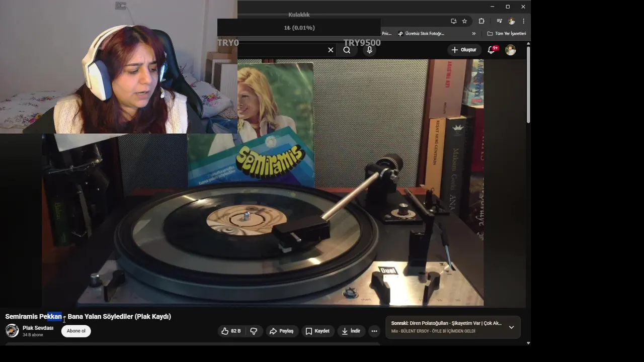Click the 'Pric...' bookmark
The image size is (644, 362).
[386, 34]
